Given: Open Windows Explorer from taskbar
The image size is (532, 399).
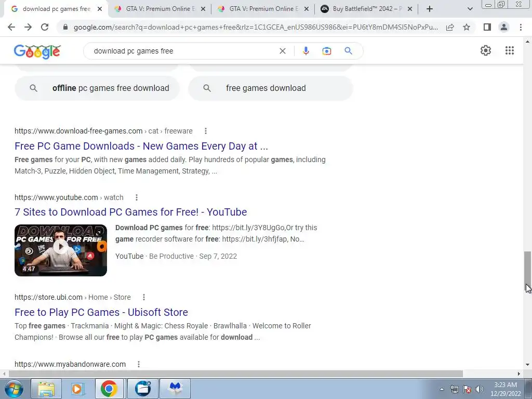Looking at the screenshot, I should tap(46, 389).
